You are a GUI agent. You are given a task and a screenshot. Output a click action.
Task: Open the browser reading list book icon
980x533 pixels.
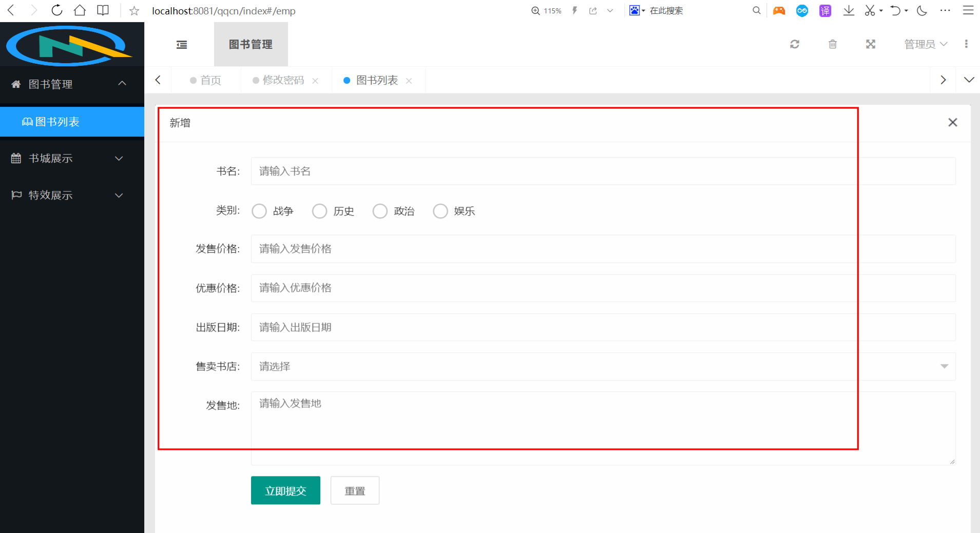103,10
